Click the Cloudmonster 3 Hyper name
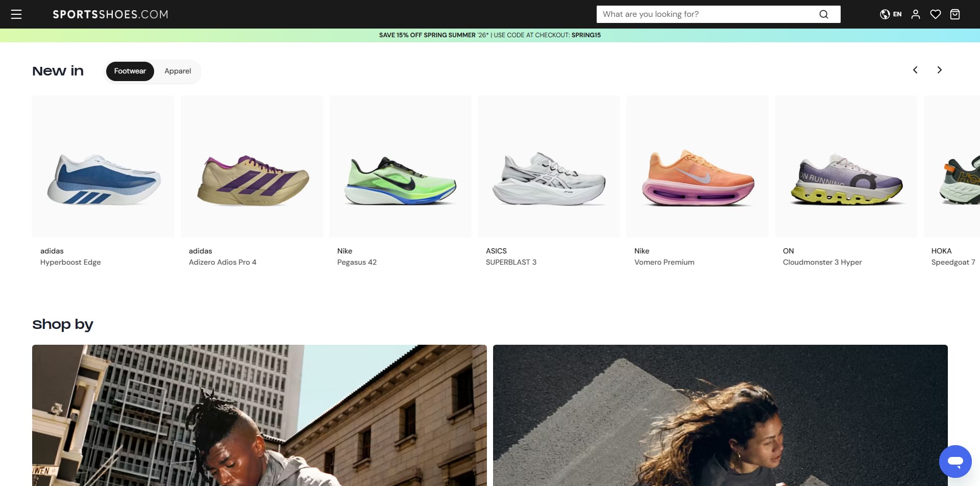This screenshot has width=980, height=486. coord(822,262)
